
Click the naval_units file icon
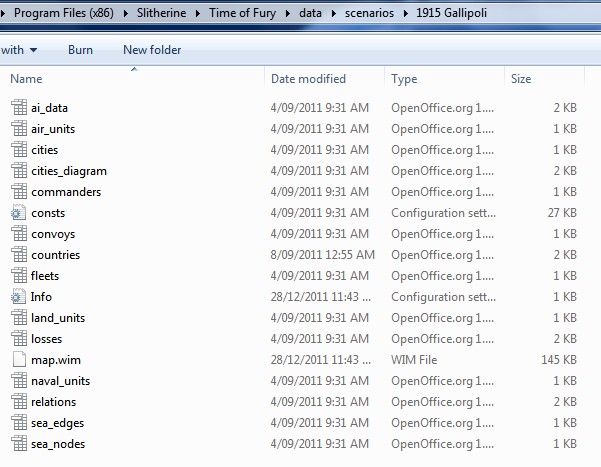coord(19,381)
